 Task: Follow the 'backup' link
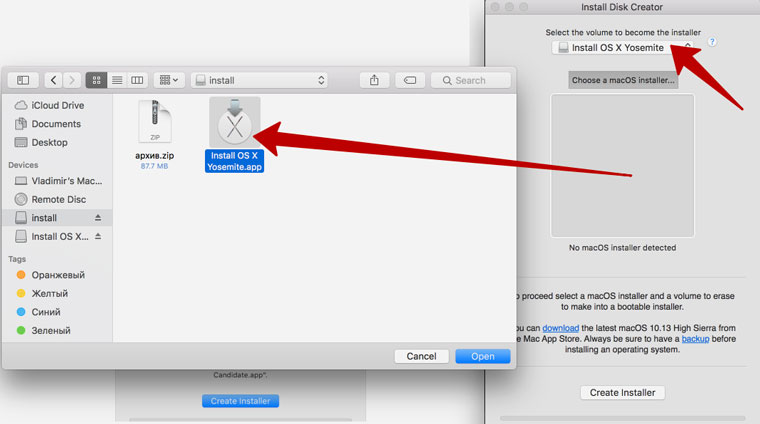coord(695,339)
